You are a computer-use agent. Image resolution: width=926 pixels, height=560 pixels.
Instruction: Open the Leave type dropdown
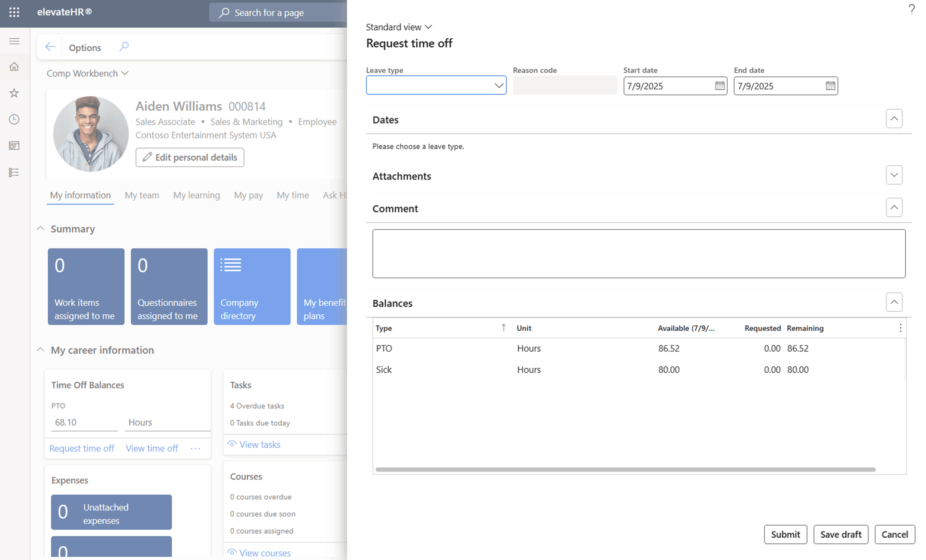498,86
